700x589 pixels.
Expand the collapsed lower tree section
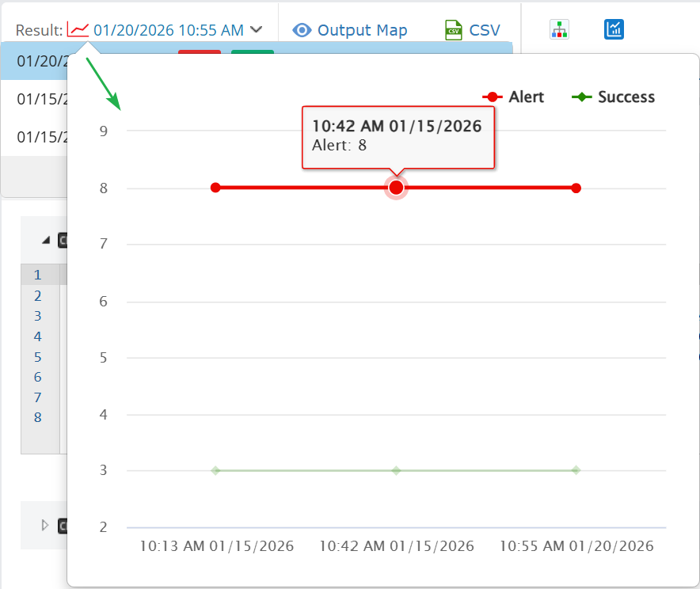pos(44,525)
